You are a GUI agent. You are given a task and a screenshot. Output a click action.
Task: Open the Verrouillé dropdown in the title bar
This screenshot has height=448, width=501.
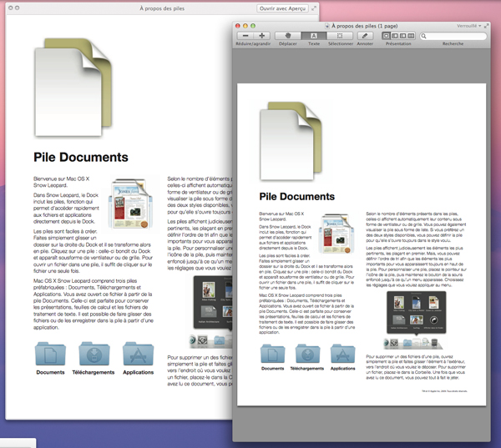(468, 26)
